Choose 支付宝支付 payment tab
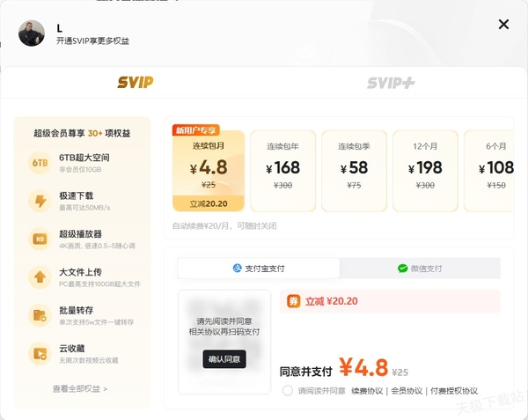The width and height of the screenshot is (528, 420). pyautogui.click(x=259, y=269)
